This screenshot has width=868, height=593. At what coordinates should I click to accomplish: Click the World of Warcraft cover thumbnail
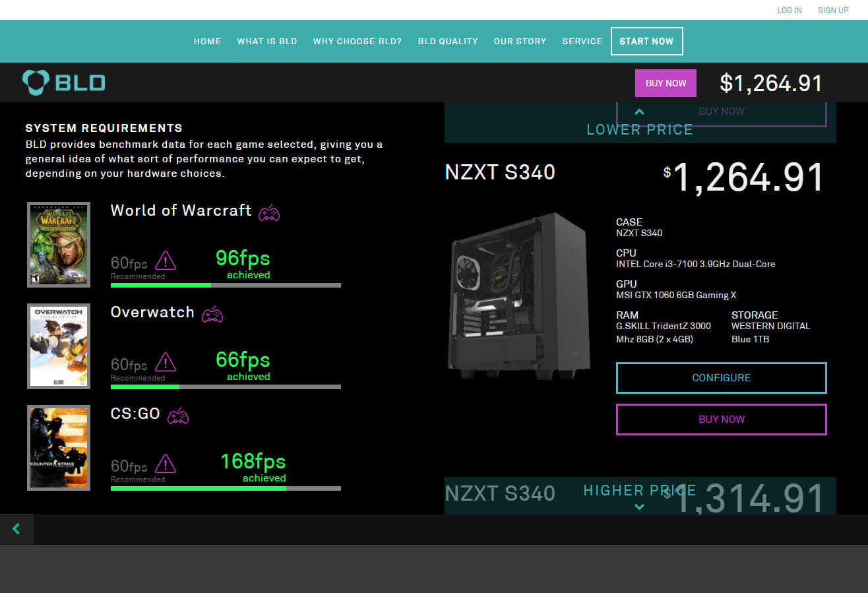coord(59,245)
